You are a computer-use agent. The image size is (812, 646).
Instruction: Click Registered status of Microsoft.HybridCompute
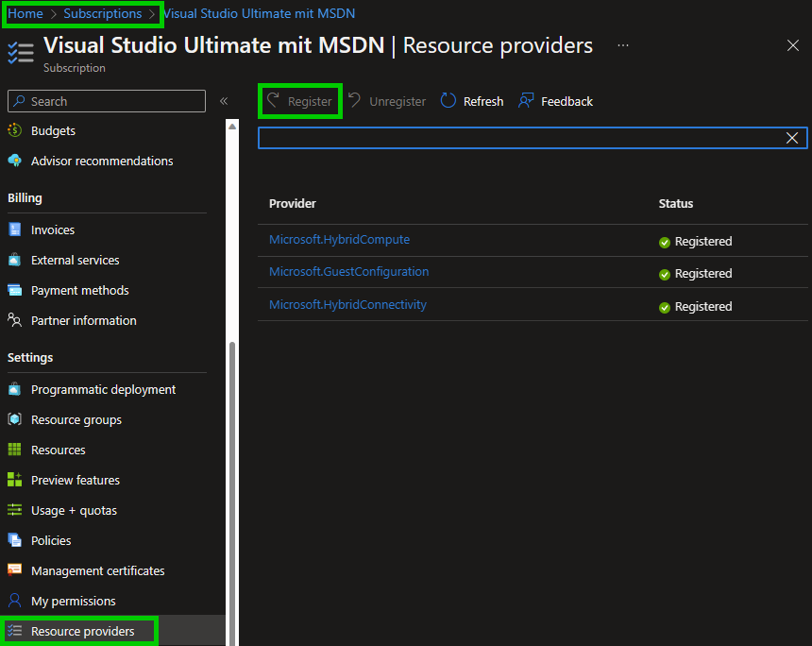click(703, 242)
